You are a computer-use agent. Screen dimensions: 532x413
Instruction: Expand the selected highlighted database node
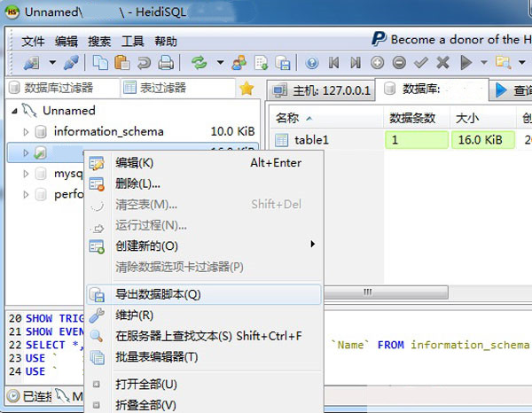click(26, 152)
